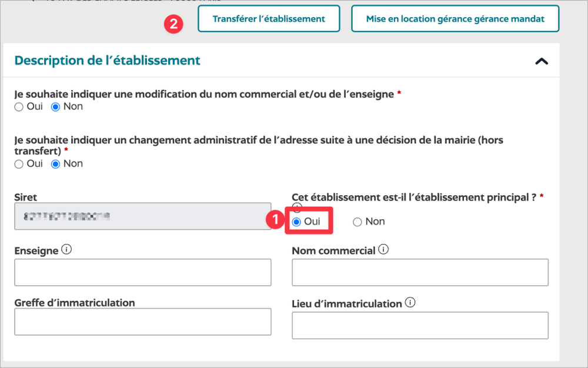The image size is (588, 368).
Task: Click the Transférer l'établissement button
Action: (269, 19)
